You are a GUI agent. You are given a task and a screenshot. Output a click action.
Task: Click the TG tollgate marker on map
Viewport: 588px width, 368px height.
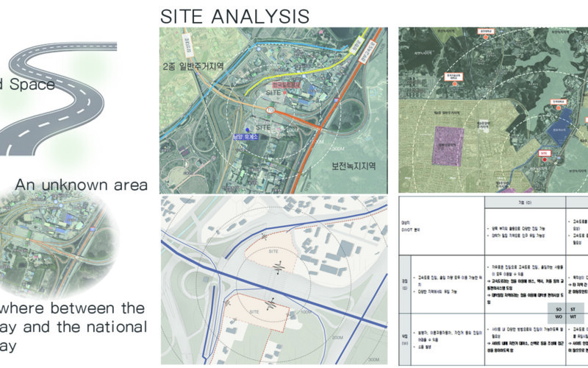click(x=269, y=110)
